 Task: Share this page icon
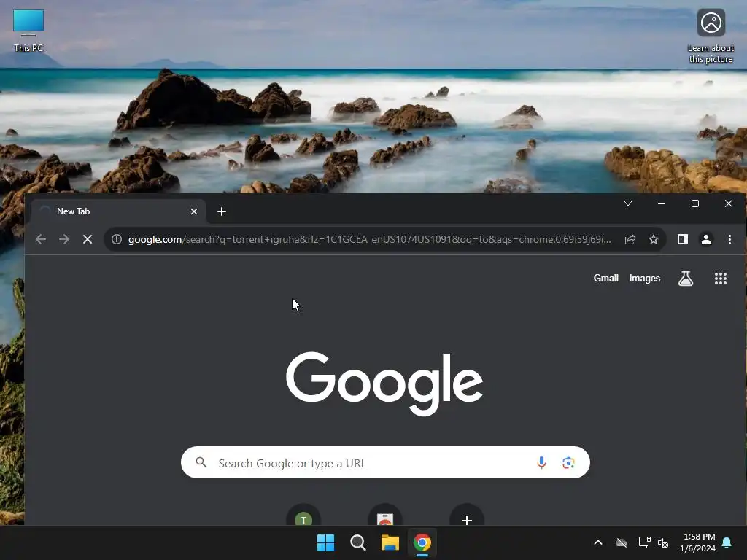[x=630, y=239]
